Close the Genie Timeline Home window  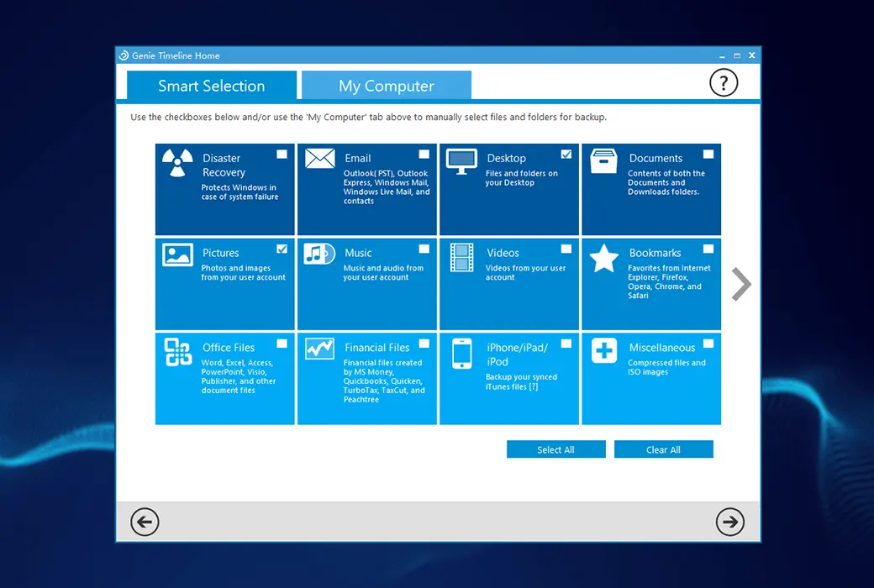(x=752, y=55)
